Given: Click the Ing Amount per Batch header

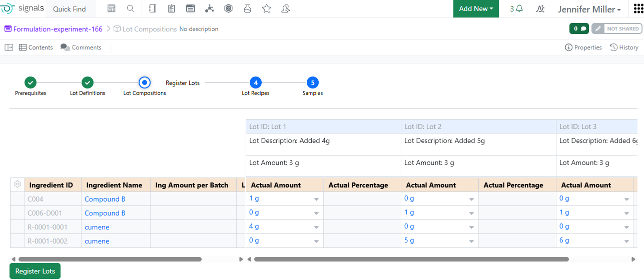Looking at the screenshot, I should [194, 185].
